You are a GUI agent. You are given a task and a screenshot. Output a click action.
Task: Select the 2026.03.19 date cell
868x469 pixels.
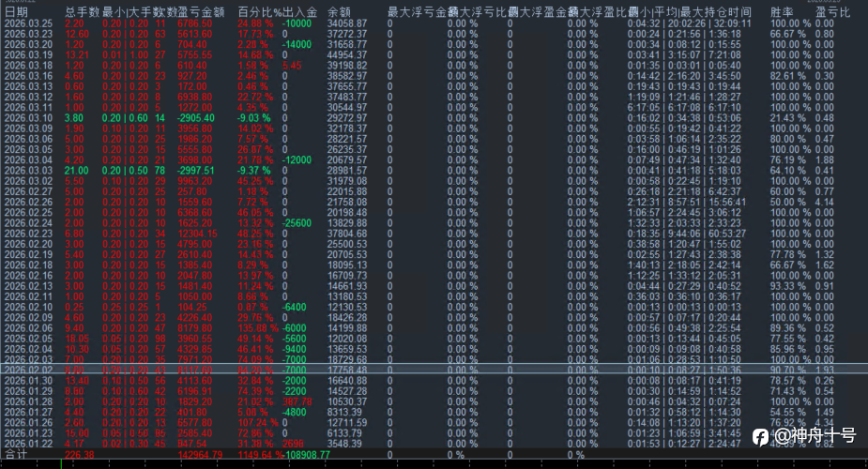28,55
